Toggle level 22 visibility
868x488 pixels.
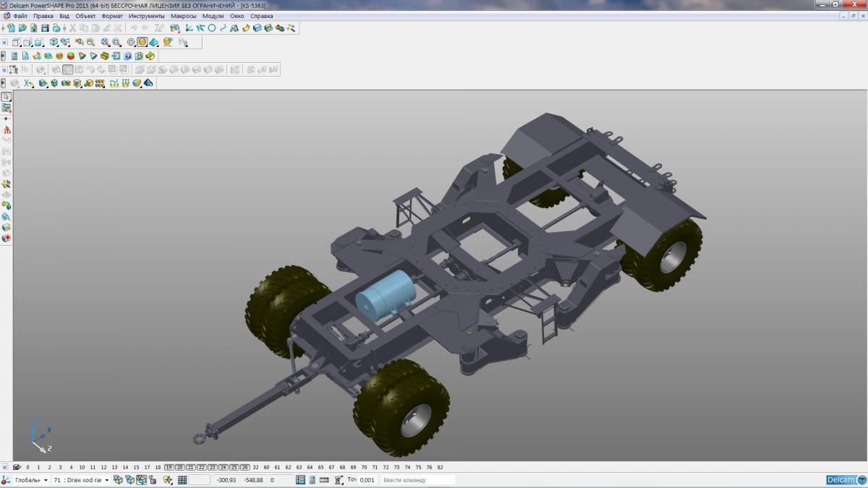[202, 467]
